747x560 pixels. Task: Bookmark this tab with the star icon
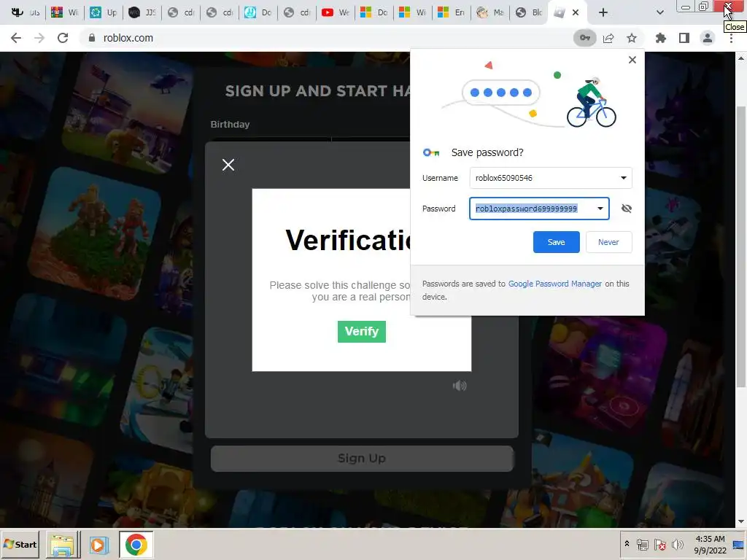point(632,38)
